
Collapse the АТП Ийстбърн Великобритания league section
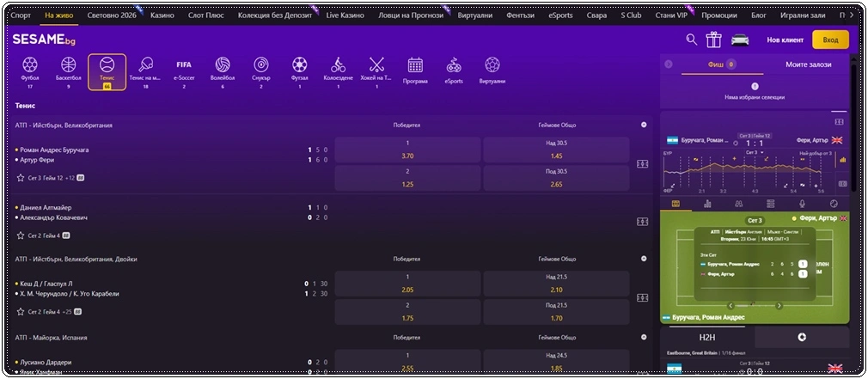[x=644, y=125]
